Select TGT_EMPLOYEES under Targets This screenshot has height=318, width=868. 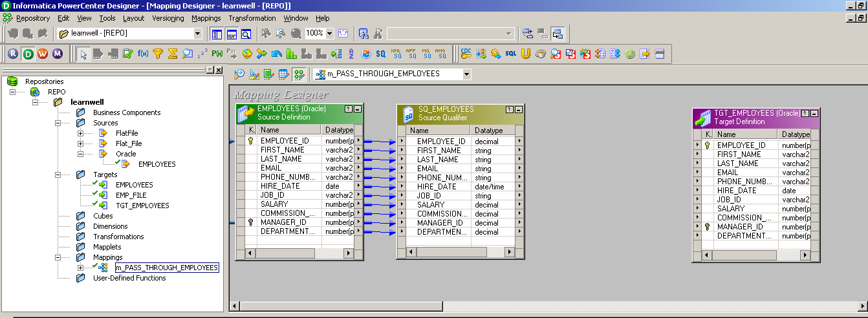(142, 206)
